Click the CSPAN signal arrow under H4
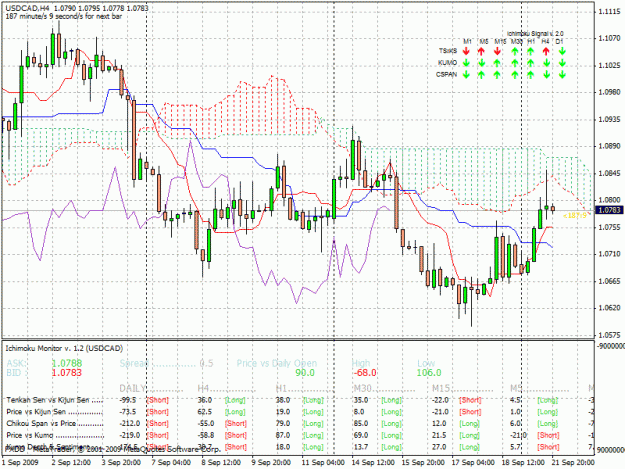This screenshot has width=625, height=469. pyautogui.click(x=546, y=75)
